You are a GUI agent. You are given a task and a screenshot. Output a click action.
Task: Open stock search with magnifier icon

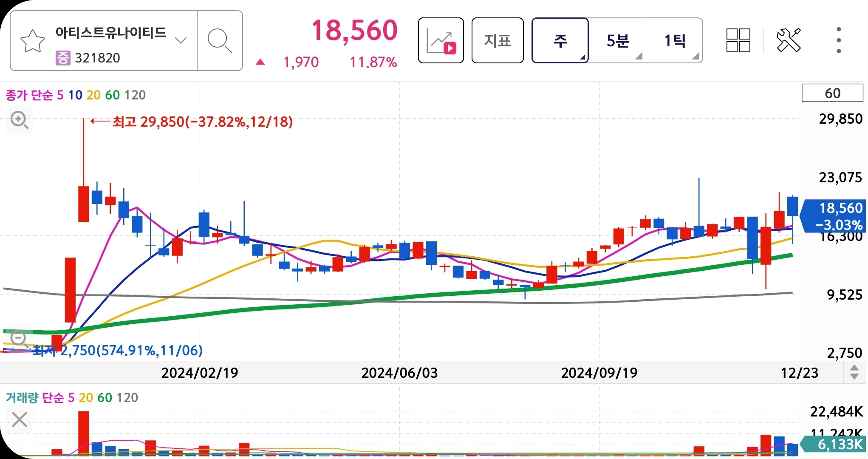[x=220, y=41]
